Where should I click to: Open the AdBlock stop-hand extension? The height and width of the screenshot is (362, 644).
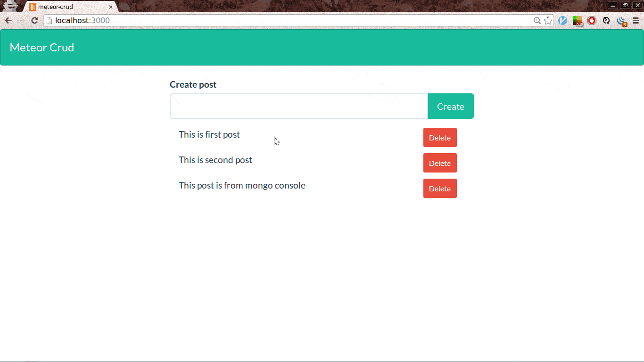(592, 20)
